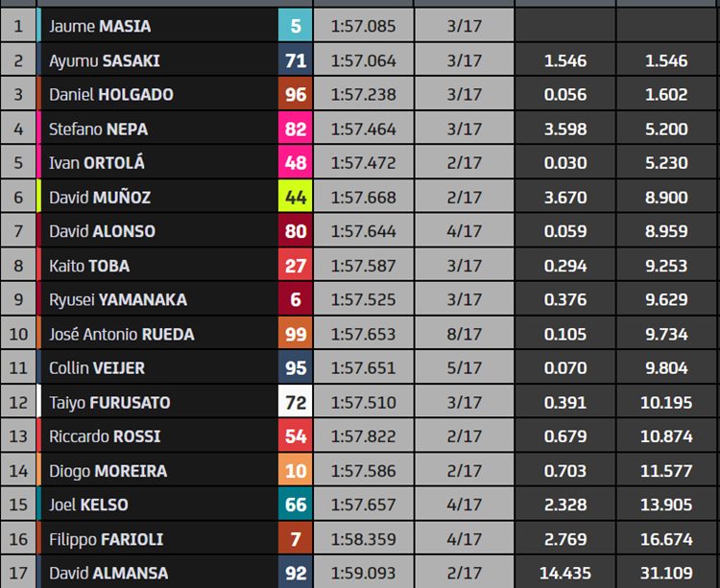Open Jaume MASIA rider entry
The image size is (720, 588).
pos(100,26)
